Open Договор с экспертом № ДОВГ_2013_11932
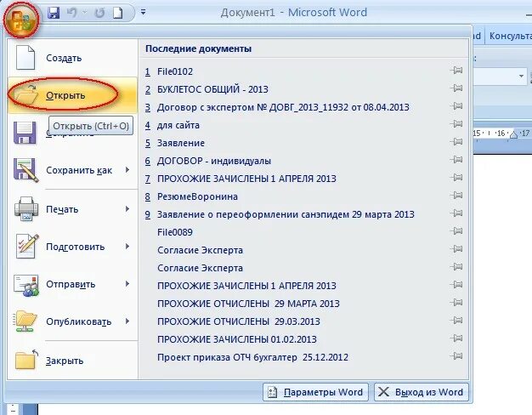 click(283, 107)
